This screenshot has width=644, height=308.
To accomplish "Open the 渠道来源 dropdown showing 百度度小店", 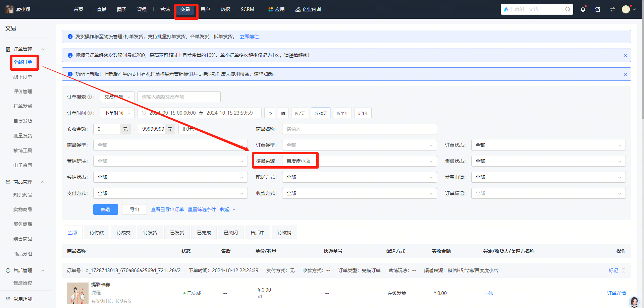I will click(x=360, y=161).
